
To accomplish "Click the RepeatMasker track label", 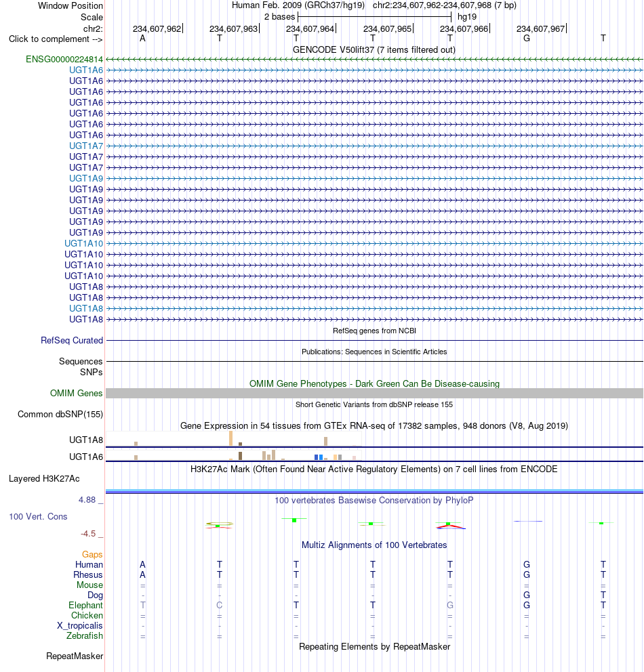I will click(x=75, y=656).
